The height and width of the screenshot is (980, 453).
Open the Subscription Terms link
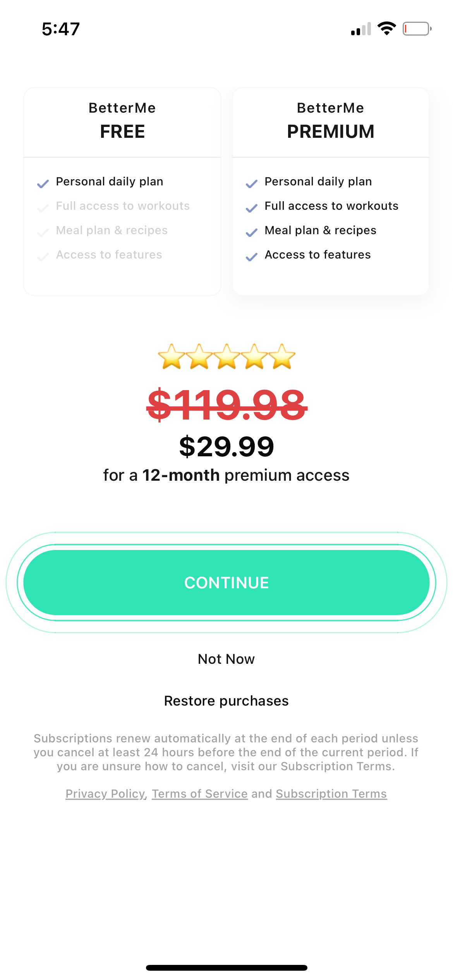(x=331, y=794)
